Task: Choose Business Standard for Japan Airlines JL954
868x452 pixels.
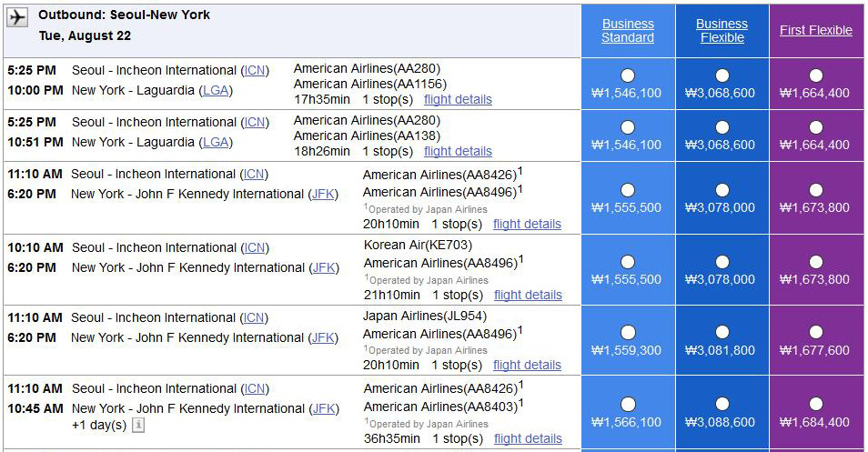Action: 628,333
